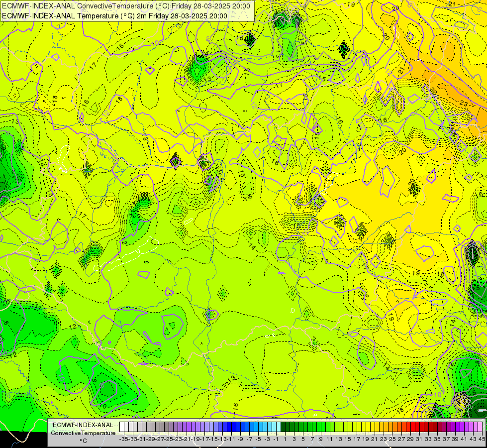Click legend scale value 15

click(x=348, y=439)
